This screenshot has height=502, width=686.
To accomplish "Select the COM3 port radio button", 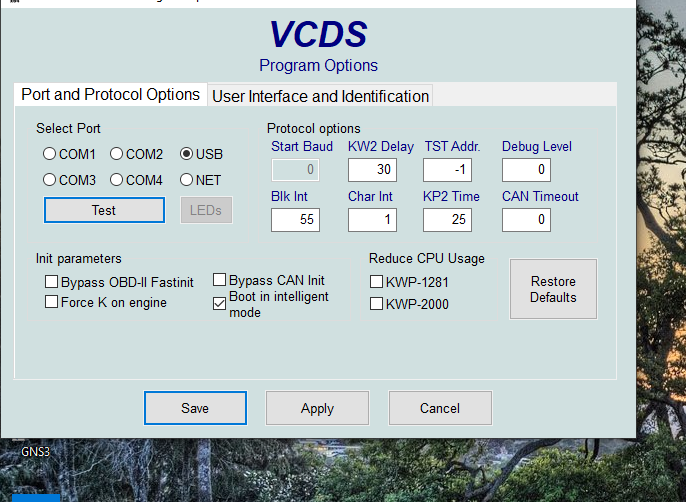I will [49, 180].
